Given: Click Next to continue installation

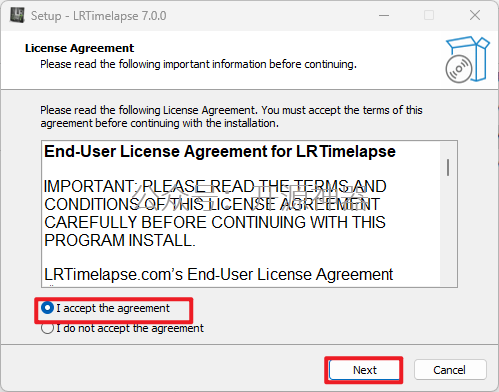Looking at the screenshot, I should (x=364, y=370).
